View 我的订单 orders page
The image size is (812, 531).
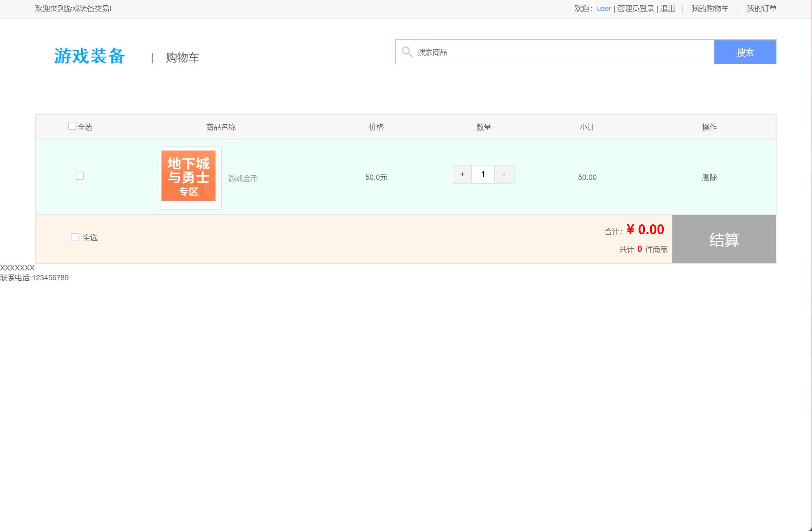761,8
